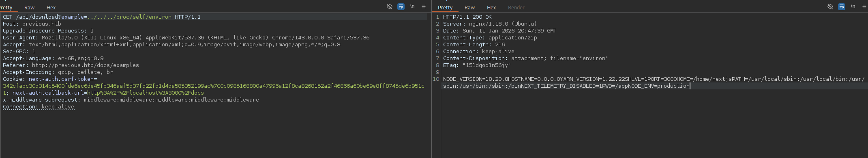Click the next-auth.callback-url cookie value
The width and height of the screenshot is (868, 158).
pos(146,93)
